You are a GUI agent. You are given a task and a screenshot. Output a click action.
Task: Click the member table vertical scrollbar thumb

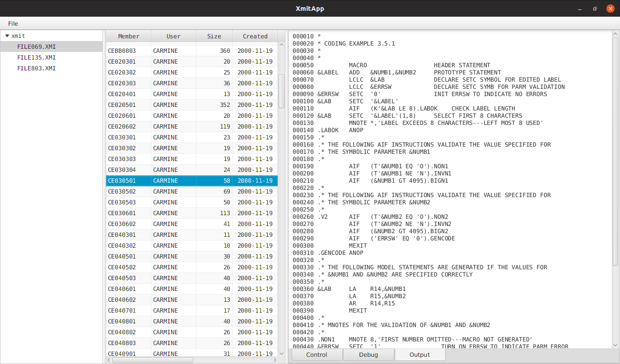coord(281,91)
